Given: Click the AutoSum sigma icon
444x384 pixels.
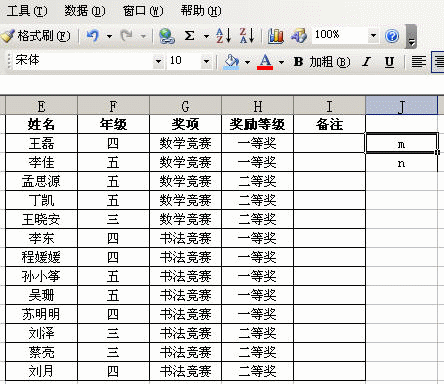Looking at the screenshot, I should pos(189,36).
